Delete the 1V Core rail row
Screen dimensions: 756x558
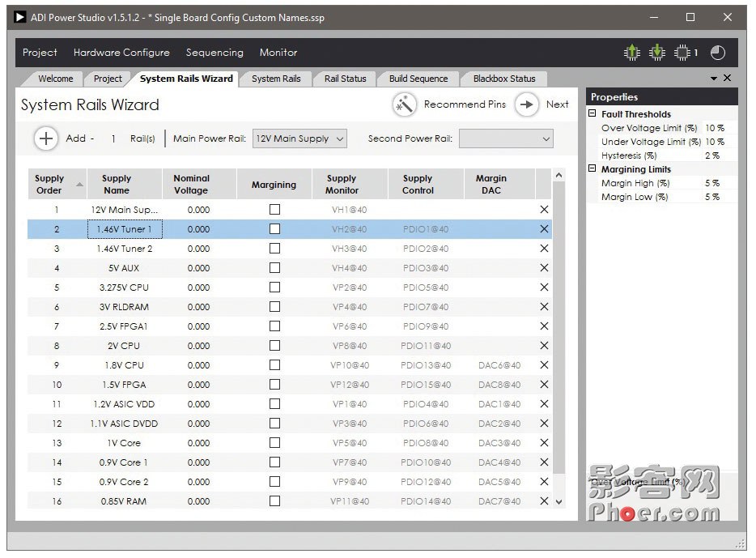544,443
